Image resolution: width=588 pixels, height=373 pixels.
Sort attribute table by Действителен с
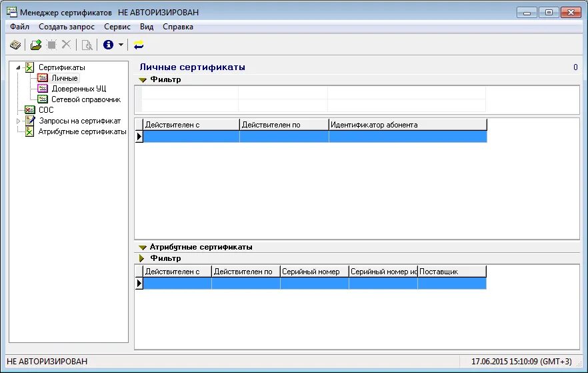tap(177, 272)
